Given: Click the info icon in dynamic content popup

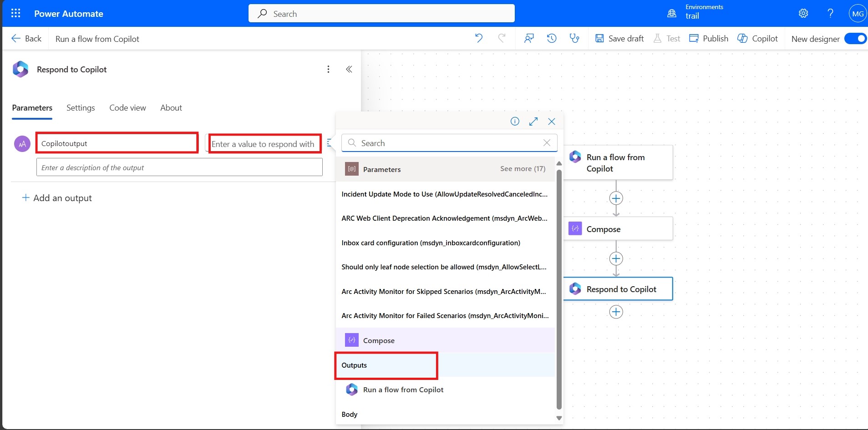Looking at the screenshot, I should click(515, 121).
